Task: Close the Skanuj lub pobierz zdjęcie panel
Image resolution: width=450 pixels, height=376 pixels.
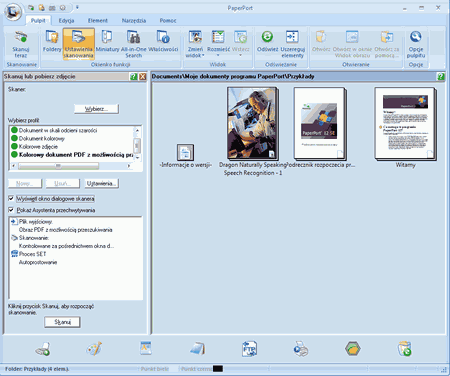Action: (143, 77)
